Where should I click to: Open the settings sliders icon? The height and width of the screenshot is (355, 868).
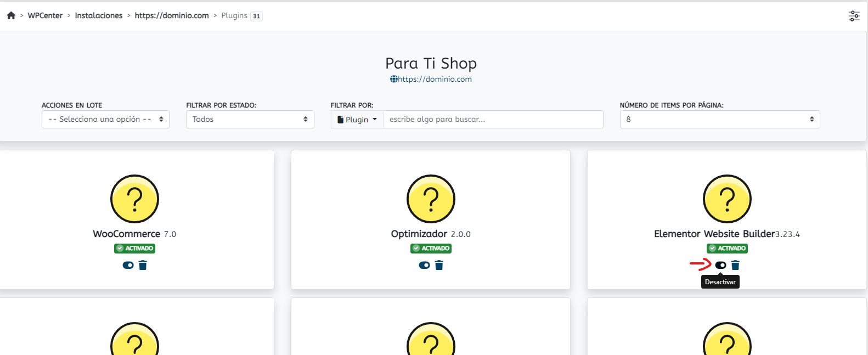click(854, 16)
